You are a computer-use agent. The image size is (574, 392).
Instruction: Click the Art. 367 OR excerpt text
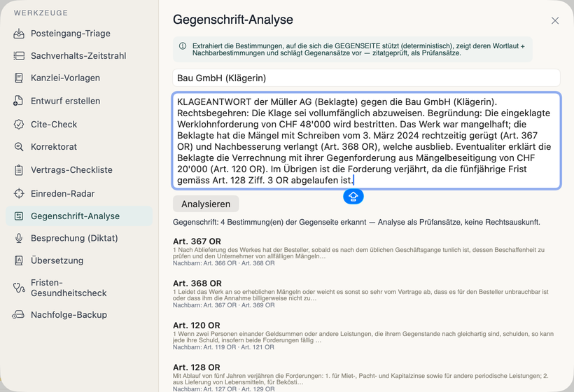coord(358,253)
